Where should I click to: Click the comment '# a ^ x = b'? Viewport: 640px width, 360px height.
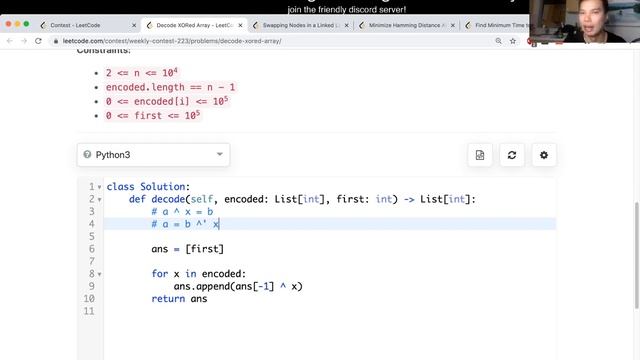182,211
